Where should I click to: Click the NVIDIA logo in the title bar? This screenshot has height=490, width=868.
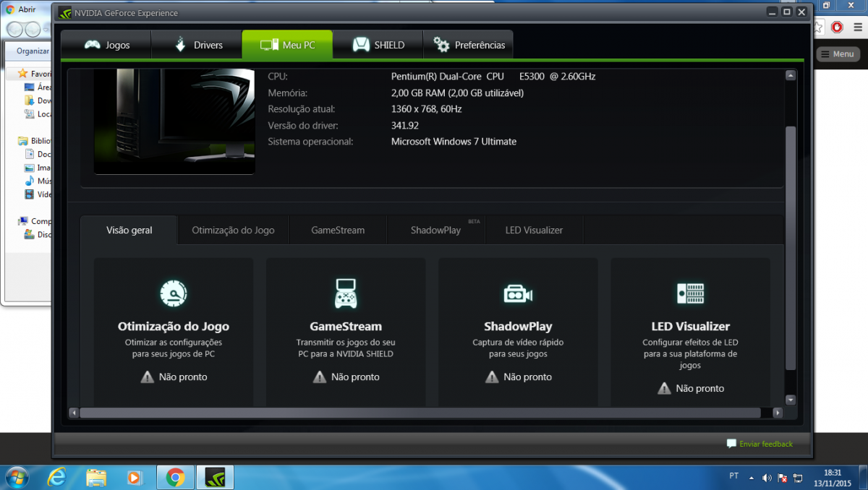click(65, 12)
